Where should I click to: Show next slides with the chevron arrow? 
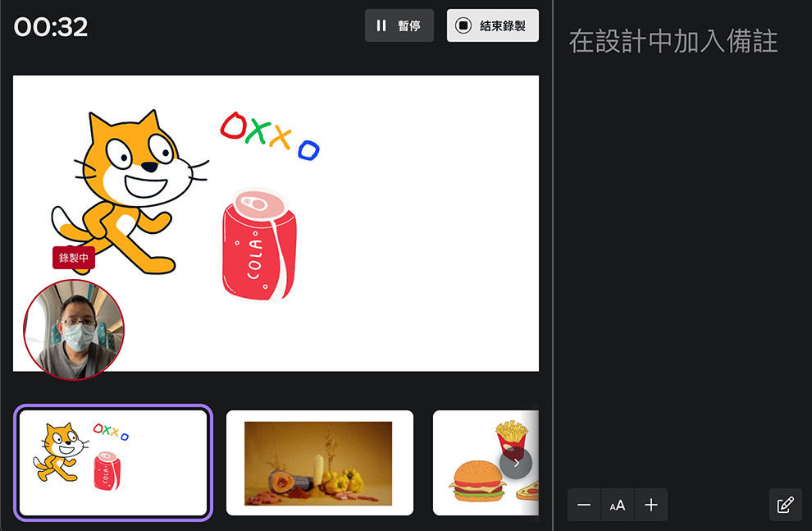[516, 463]
